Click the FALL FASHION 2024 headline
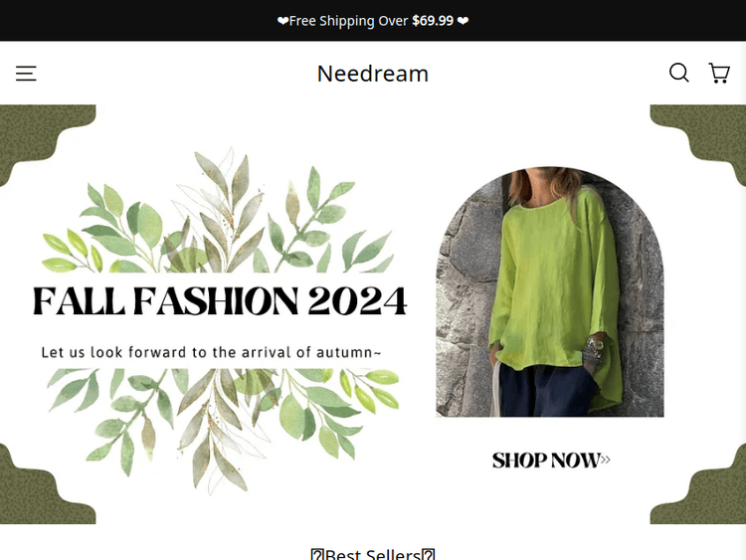The width and height of the screenshot is (746, 560). click(220, 300)
